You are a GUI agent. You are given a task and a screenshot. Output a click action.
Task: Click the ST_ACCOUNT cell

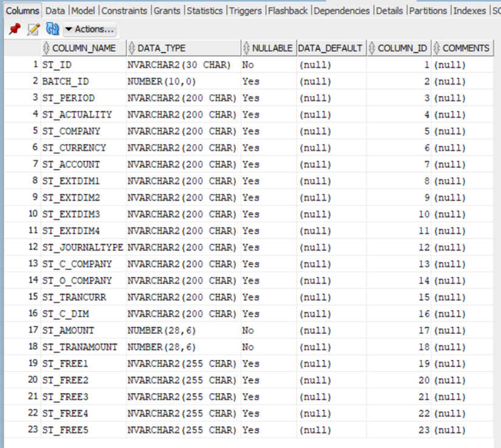tap(84, 165)
